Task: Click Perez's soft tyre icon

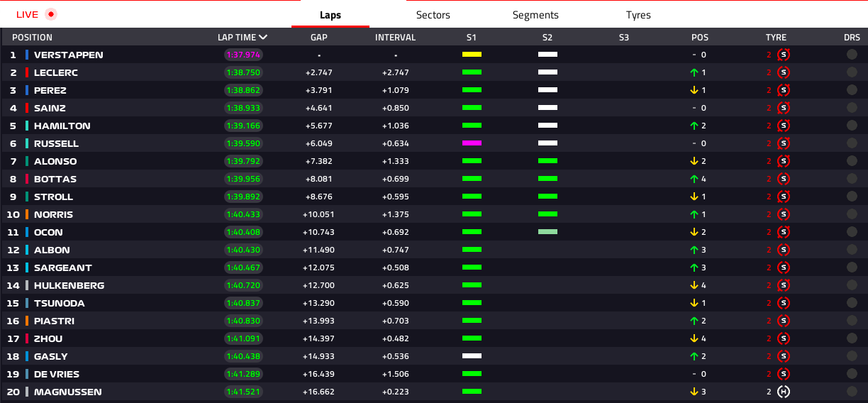Action: (784, 90)
